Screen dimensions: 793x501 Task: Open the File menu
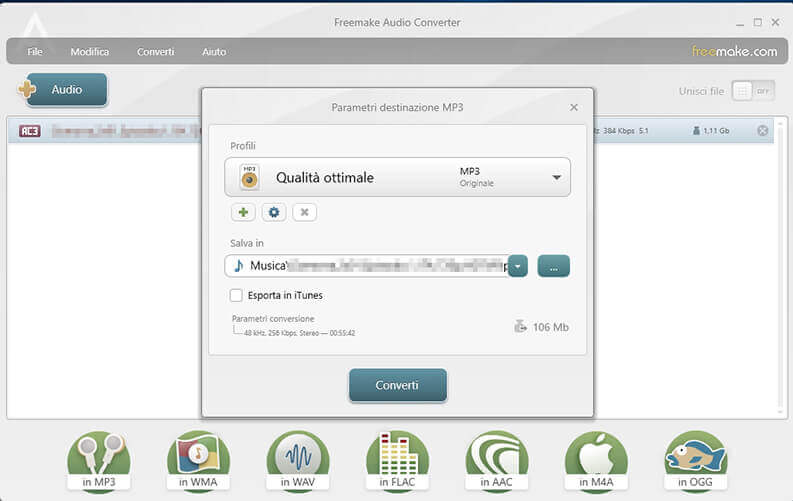pyautogui.click(x=35, y=52)
